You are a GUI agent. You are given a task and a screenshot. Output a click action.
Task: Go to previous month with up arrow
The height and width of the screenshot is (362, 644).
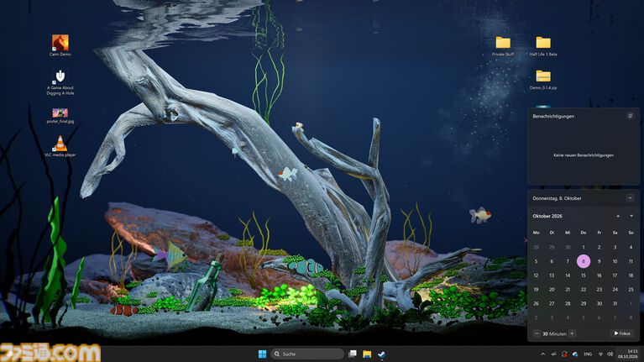pos(618,216)
